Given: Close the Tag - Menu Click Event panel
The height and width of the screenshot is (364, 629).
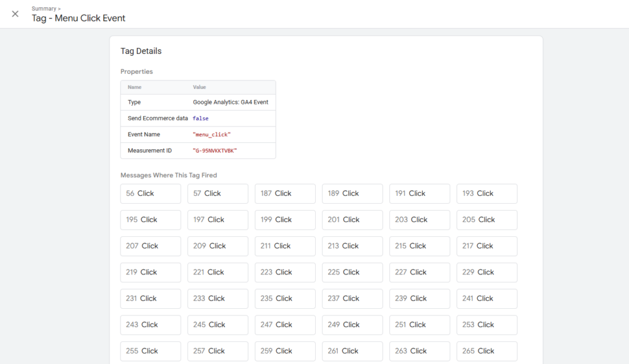Looking at the screenshot, I should pyautogui.click(x=15, y=14).
